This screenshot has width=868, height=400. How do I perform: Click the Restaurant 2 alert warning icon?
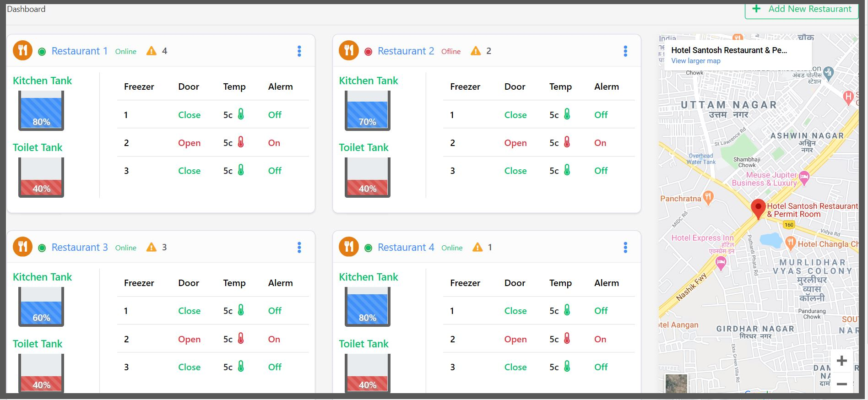[x=476, y=51]
